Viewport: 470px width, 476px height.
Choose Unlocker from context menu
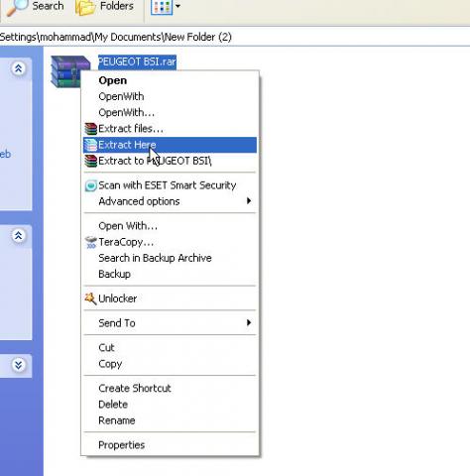pos(170,298)
